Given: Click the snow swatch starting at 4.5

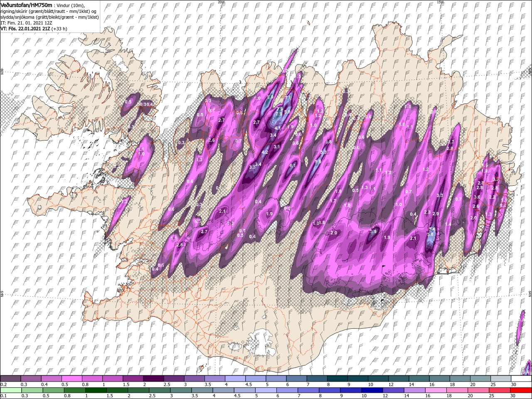Looking at the screenshot, I should pos(255,379).
